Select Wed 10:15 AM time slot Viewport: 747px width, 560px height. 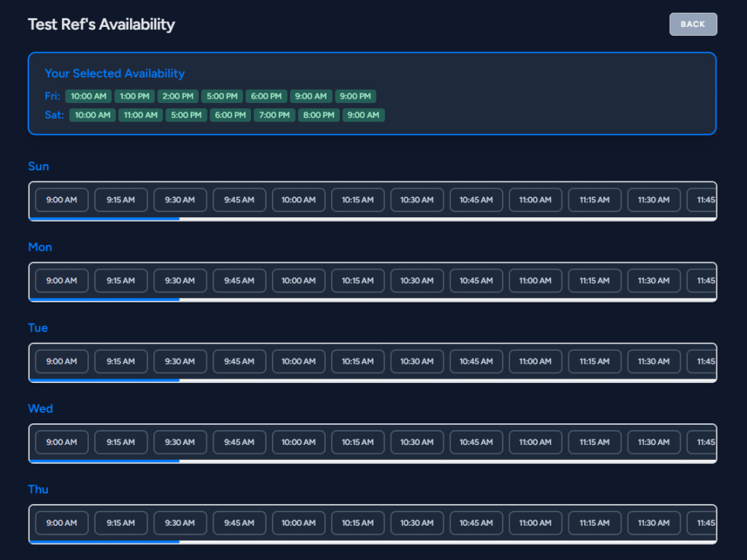358,442
